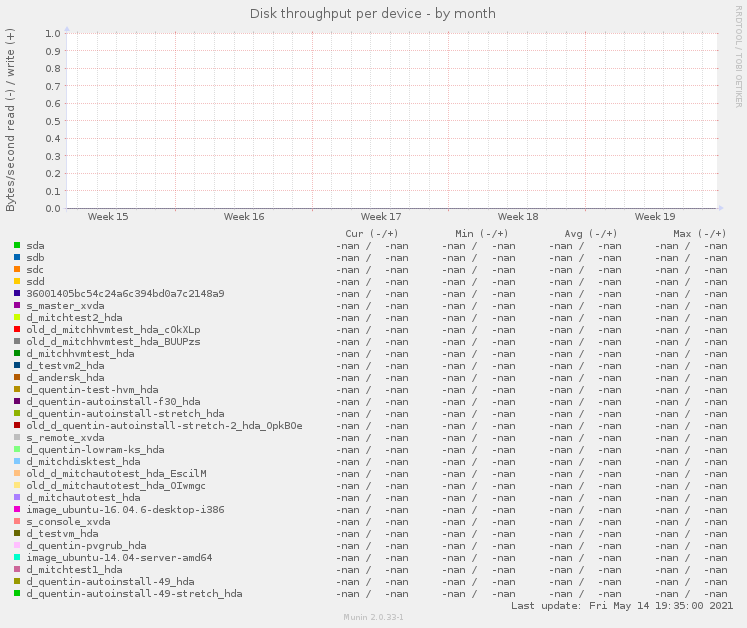Click the green sda legend swatch

(17, 245)
